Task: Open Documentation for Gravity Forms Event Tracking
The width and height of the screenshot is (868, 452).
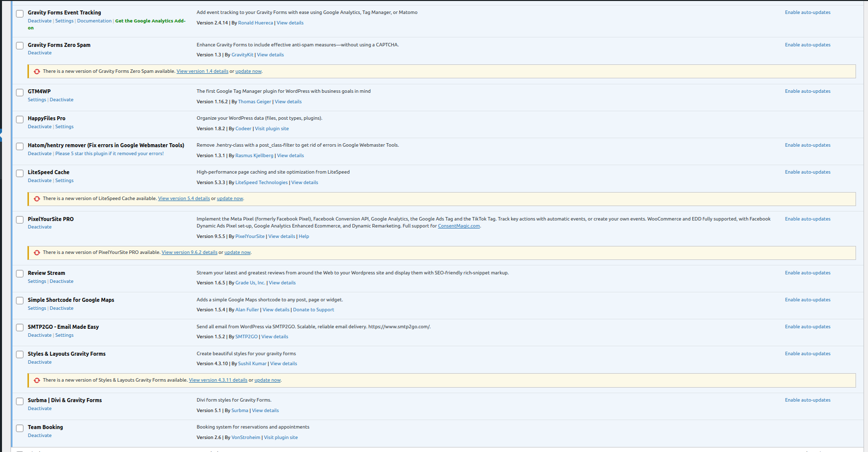Action: [x=94, y=21]
